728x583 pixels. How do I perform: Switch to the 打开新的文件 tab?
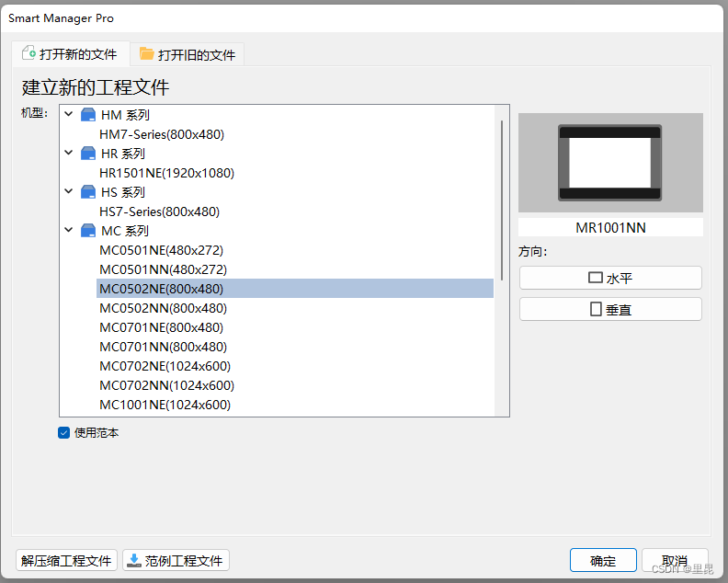(70, 54)
